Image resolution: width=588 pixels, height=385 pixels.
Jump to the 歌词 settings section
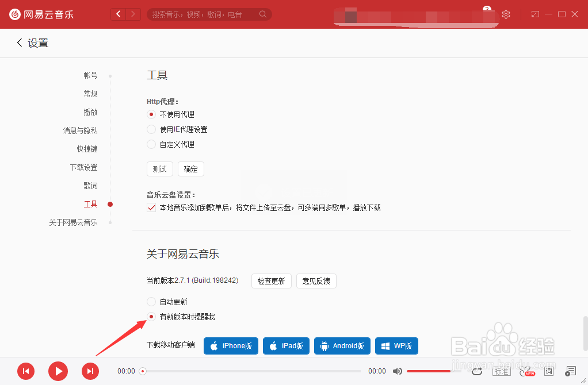[x=90, y=186]
